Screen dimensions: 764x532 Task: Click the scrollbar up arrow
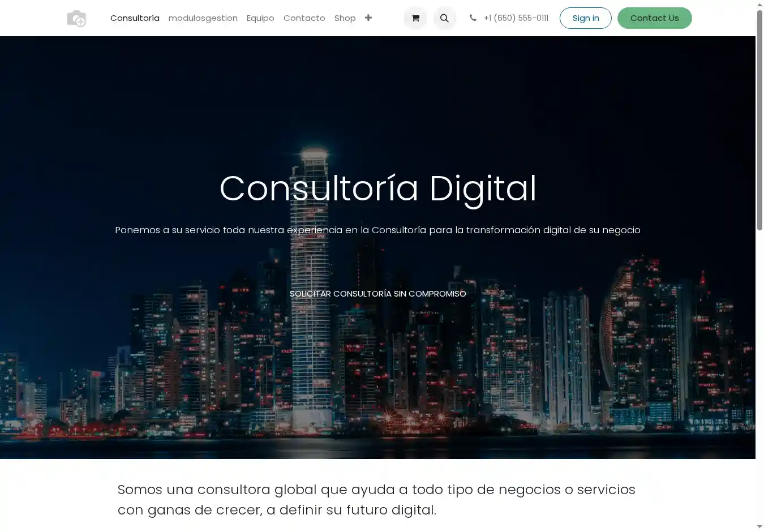[x=759, y=5]
